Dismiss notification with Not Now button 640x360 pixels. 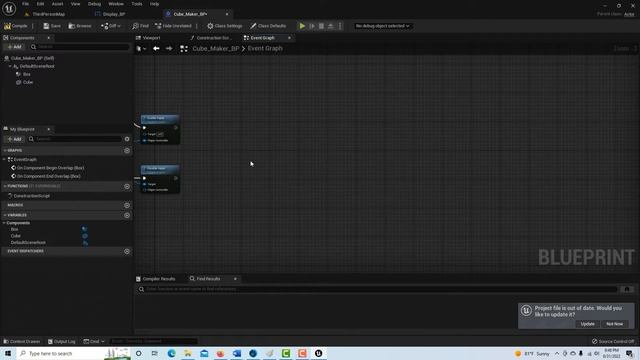pyautogui.click(x=614, y=324)
